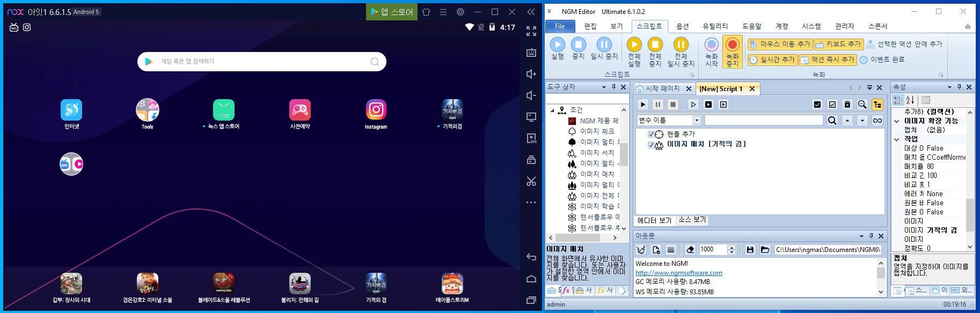Click the yellow 전체 일시 중지 button
The height and width of the screenshot is (313, 980).
point(681,52)
